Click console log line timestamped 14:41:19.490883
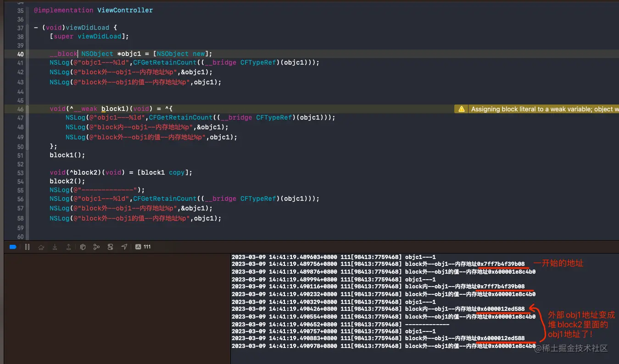This screenshot has width=619, height=364. tap(378, 338)
